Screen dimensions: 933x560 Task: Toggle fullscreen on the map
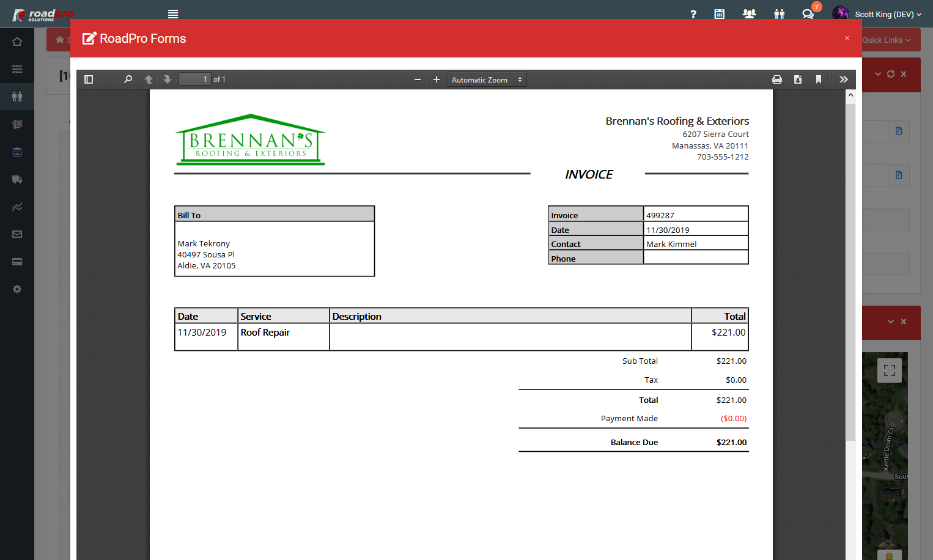tap(890, 370)
